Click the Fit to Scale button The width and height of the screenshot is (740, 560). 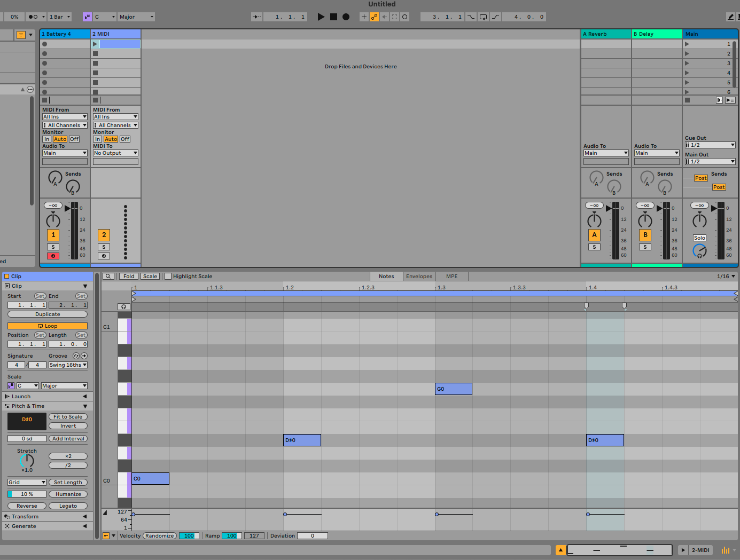click(x=68, y=417)
